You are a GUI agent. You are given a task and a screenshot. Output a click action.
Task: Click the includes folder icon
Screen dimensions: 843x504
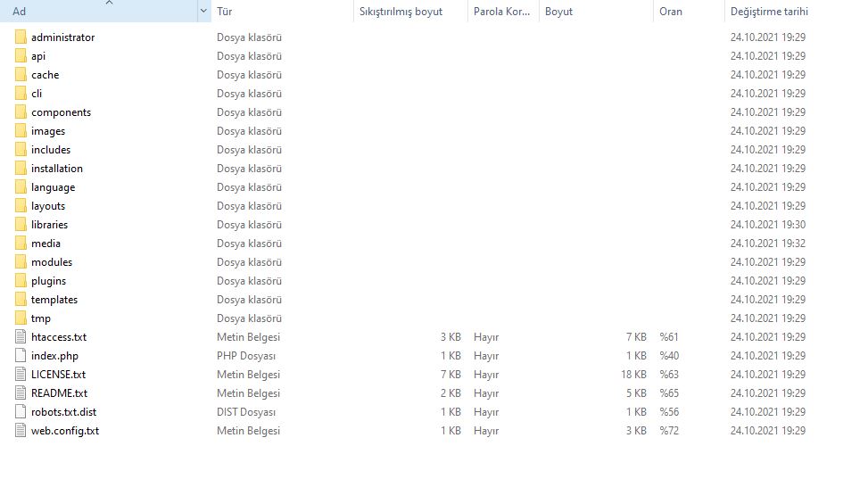pyautogui.click(x=21, y=150)
